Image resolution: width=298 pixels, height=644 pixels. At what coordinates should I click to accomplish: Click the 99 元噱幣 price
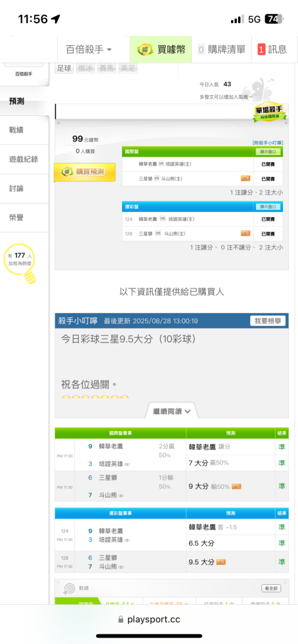point(85,139)
